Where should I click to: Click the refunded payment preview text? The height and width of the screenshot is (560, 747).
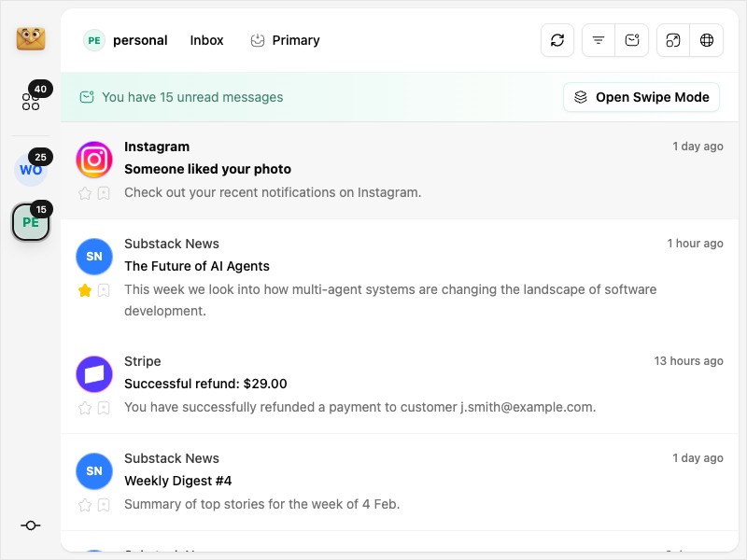(359, 407)
